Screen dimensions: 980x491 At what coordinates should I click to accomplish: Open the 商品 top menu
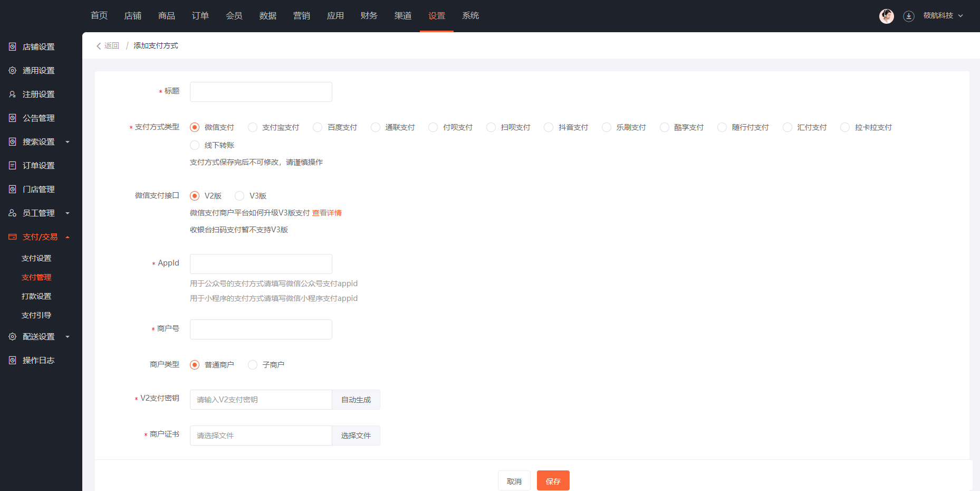coord(167,16)
